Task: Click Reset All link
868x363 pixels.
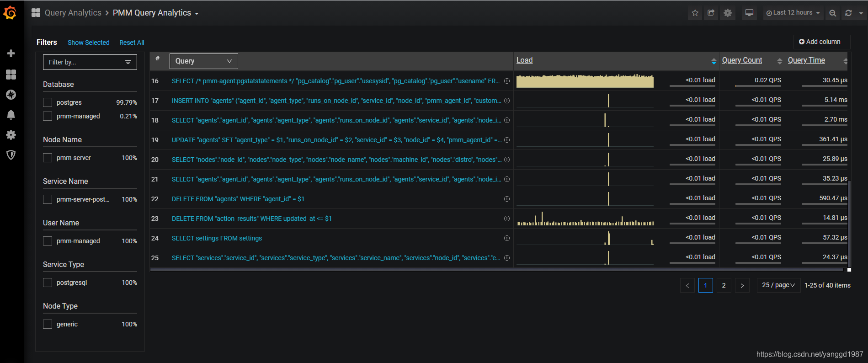Action: (x=132, y=43)
